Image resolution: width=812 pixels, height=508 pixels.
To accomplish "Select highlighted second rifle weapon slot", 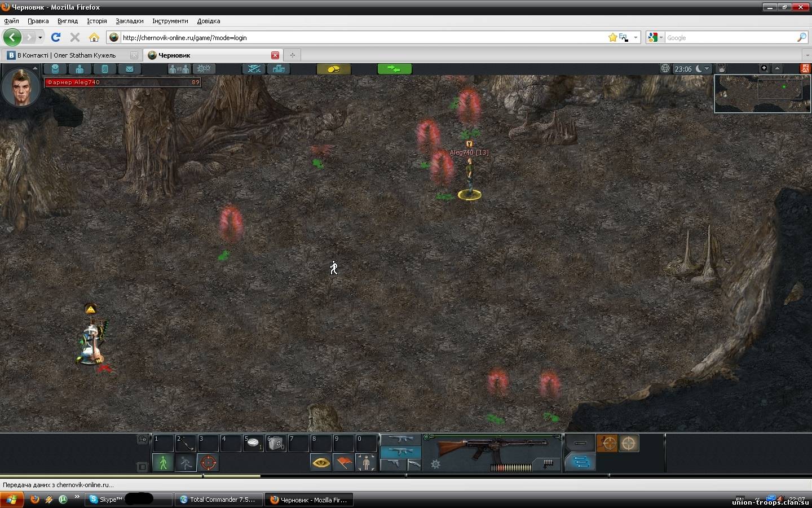I will [400, 452].
